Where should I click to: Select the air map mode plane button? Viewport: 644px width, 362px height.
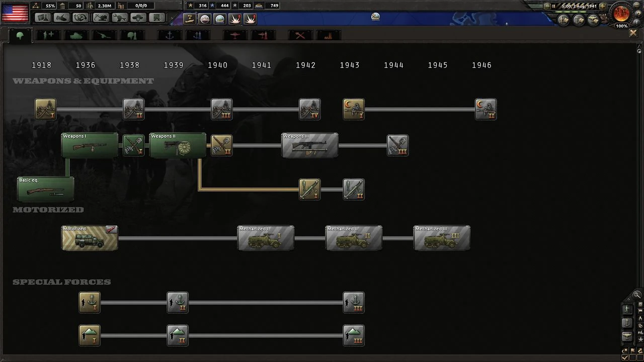(627, 336)
